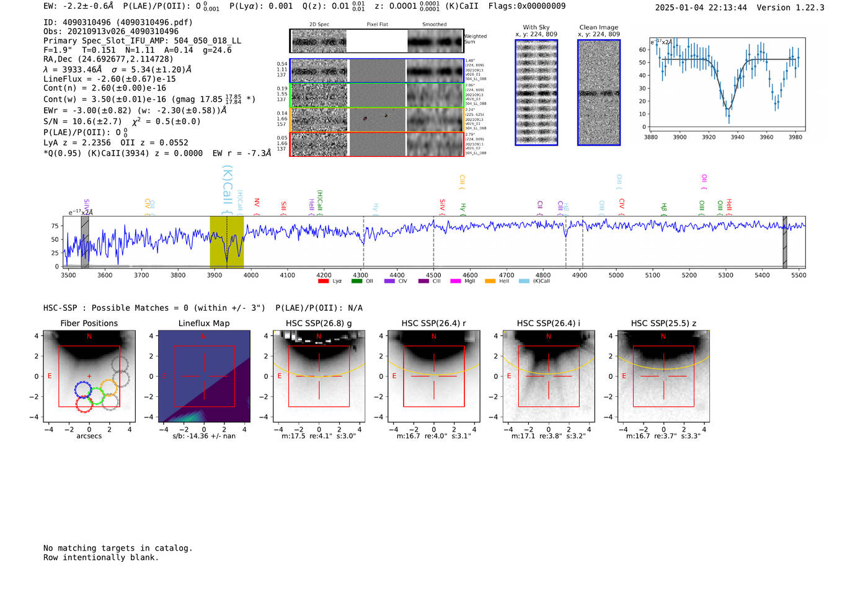This screenshot has height=591, width=868.
Task: Click the HeII orange legend swatch
Action: coord(490,281)
